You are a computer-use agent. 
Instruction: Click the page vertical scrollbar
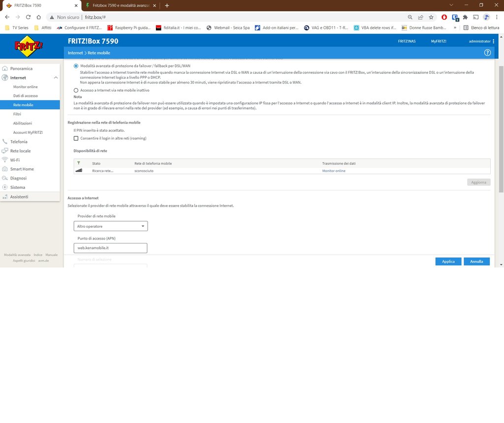tap(501, 129)
